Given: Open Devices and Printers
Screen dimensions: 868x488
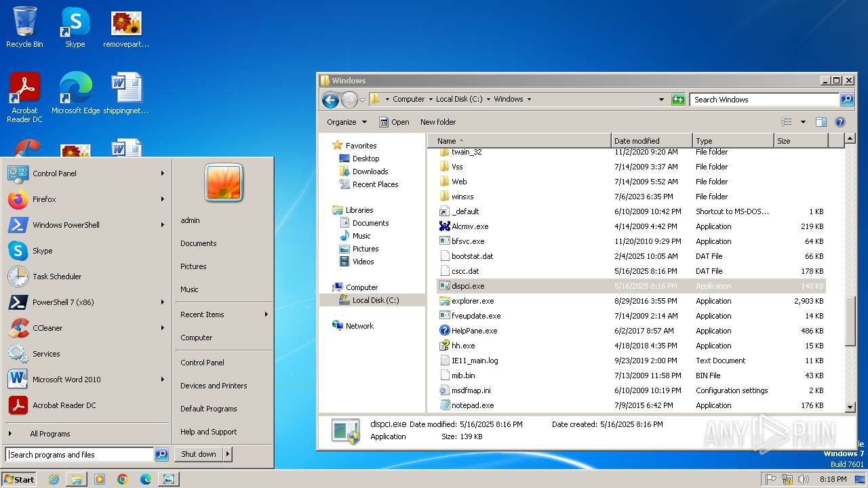Looking at the screenshot, I should click(x=214, y=386).
